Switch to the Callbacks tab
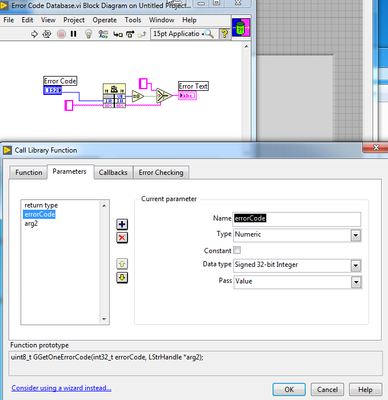Screen dimensions: 388x400 tap(113, 172)
